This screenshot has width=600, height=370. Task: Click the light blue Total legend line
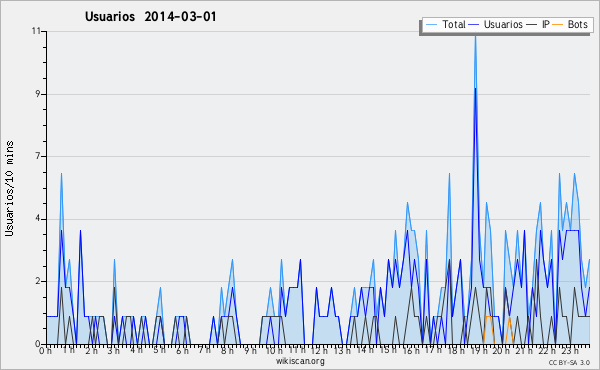[x=431, y=24]
